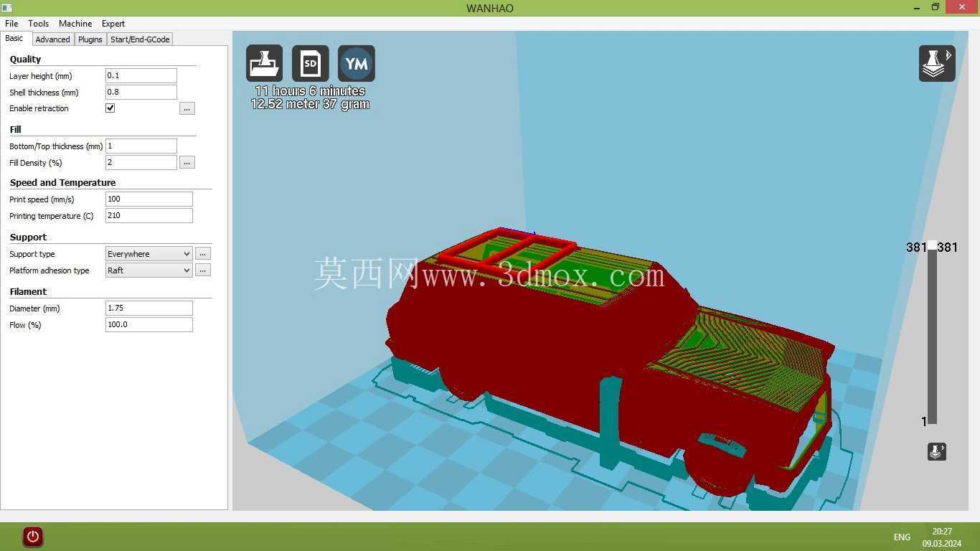The width and height of the screenshot is (980, 551).
Task: Click the WANHAO app icon in the title bar
Action: click(7, 8)
